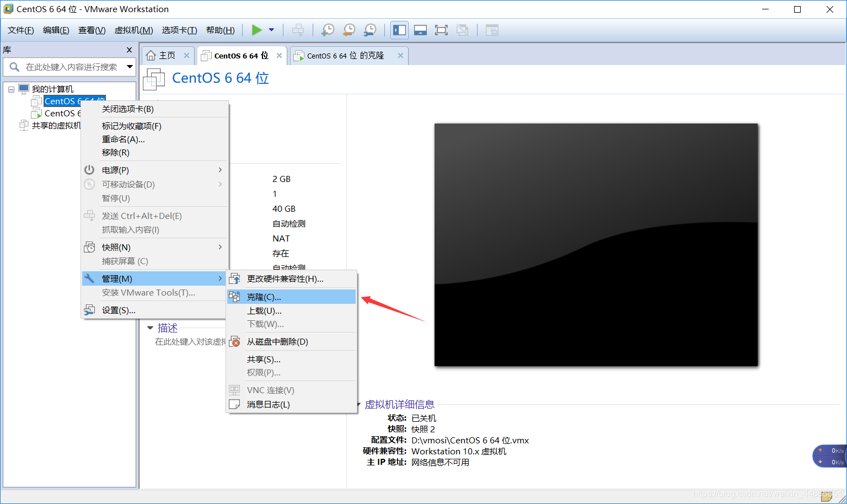This screenshot has width=847, height=504.
Task: Click the VM black screen preview thumbnail
Action: [596, 244]
